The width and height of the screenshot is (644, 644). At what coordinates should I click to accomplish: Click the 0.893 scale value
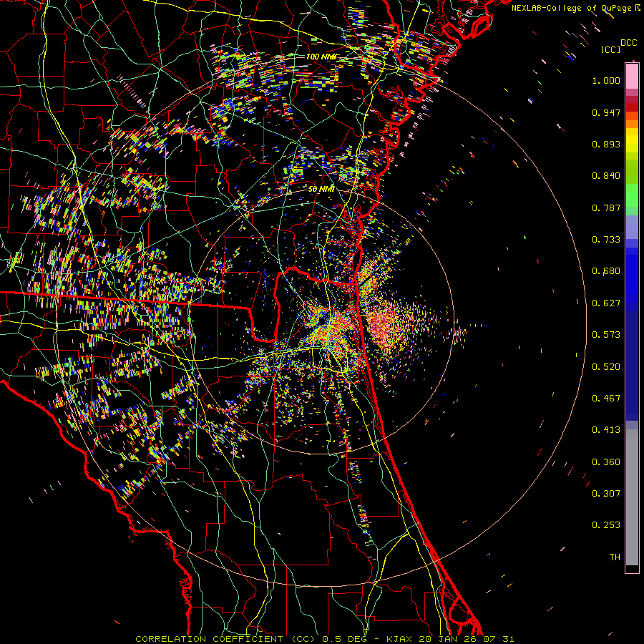point(606,144)
